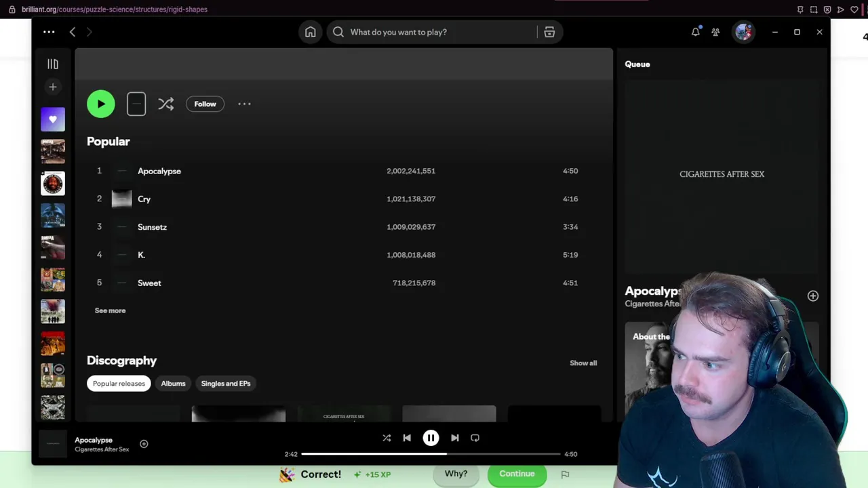This screenshot has height=488, width=868.
Task: Collapse Your Library sidebar icon
Action: [53, 64]
